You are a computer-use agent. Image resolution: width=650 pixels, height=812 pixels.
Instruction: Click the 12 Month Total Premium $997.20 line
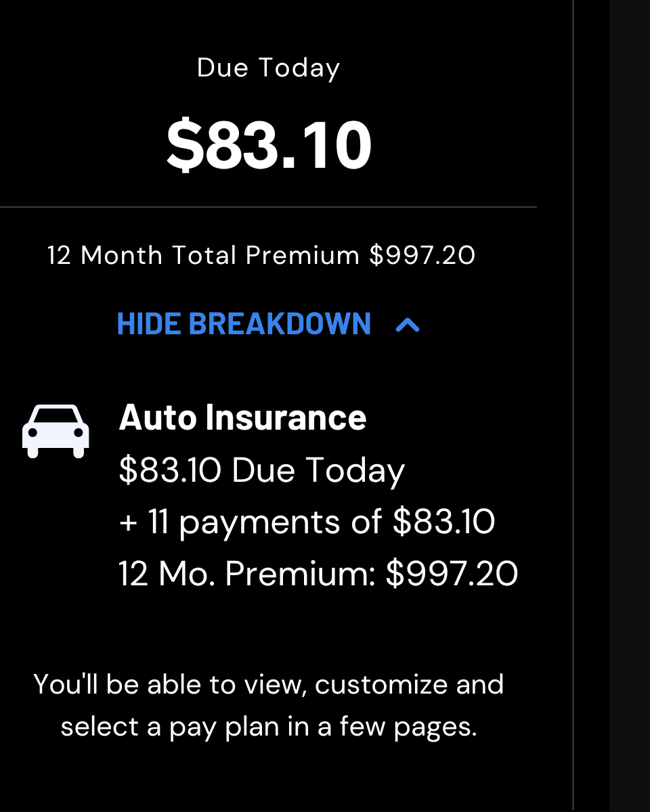261,256
